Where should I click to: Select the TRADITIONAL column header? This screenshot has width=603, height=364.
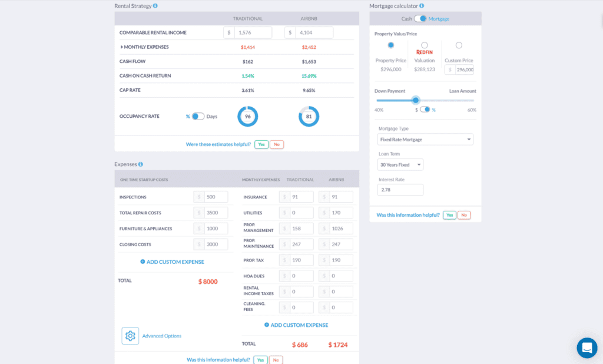click(248, 18)
